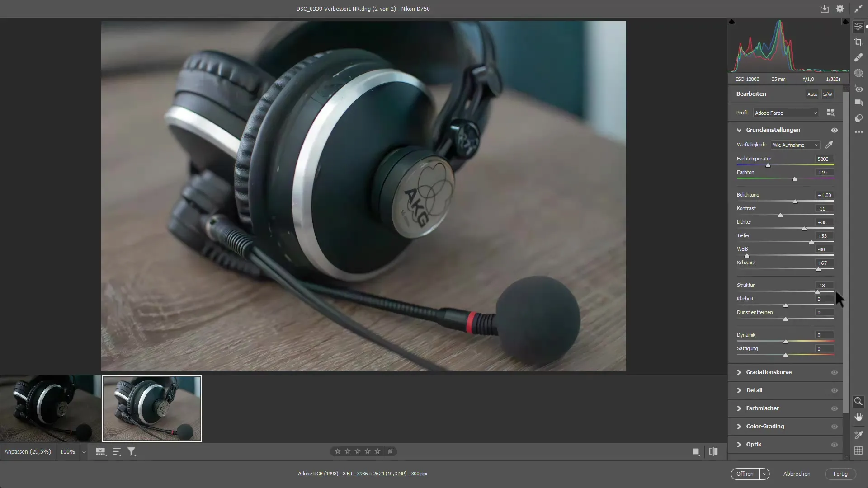Viewport: 868px width, 488px height.
Task: Switch to single view mode
Action: 696,451
